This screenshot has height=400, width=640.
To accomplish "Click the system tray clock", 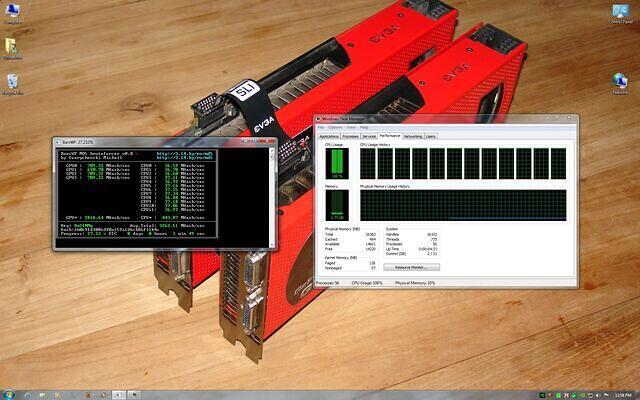I will click(x=622, y=394).
